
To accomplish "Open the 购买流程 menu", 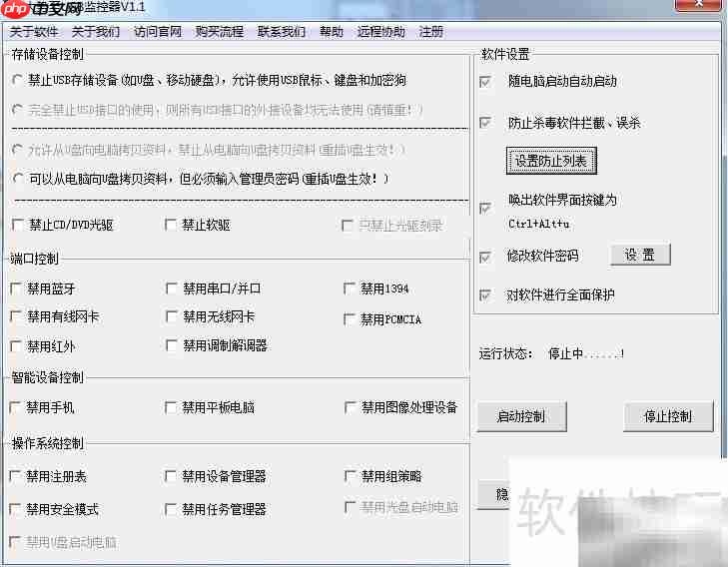I will (219, 32).
